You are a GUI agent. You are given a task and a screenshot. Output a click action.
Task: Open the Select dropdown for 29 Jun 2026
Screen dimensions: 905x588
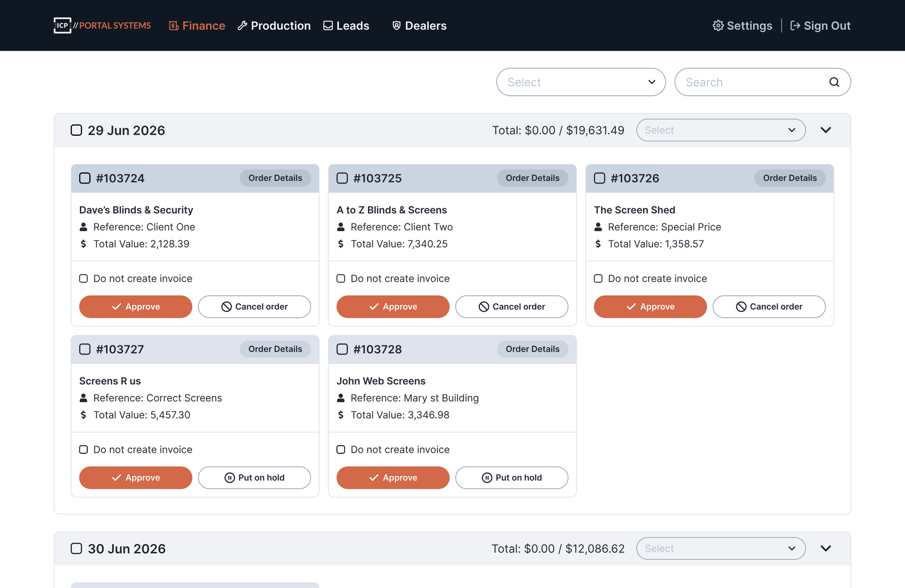pyautogui.click(x=721, y=130)
